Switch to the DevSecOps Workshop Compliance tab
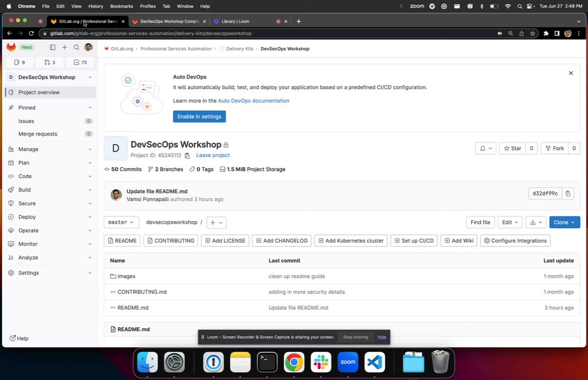 (x=169, y=22)
